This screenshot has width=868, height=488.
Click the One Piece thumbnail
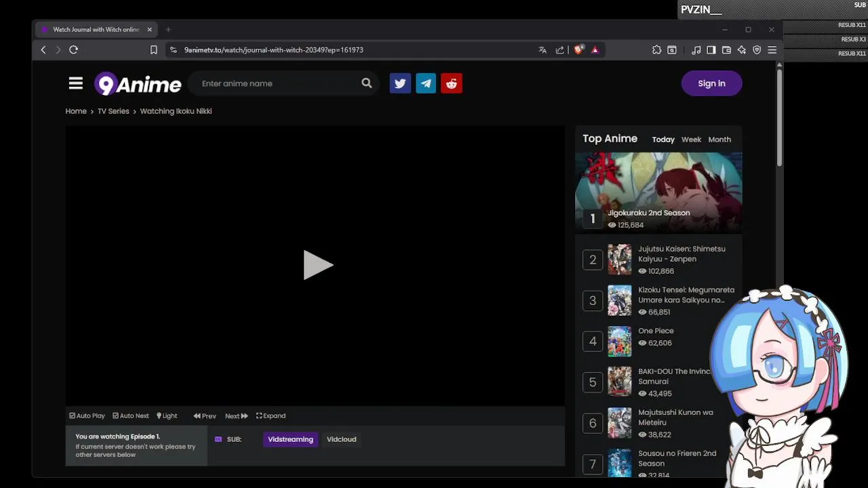619,342
